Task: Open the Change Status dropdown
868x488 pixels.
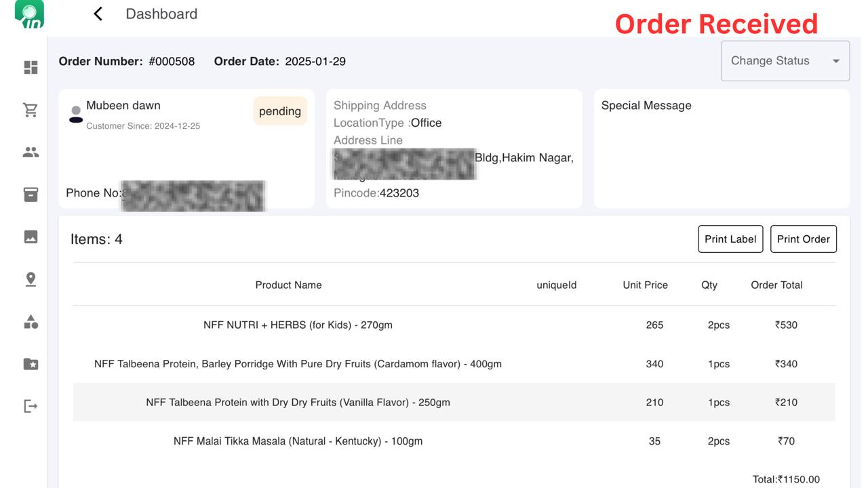Action: [x=785, y=61]
